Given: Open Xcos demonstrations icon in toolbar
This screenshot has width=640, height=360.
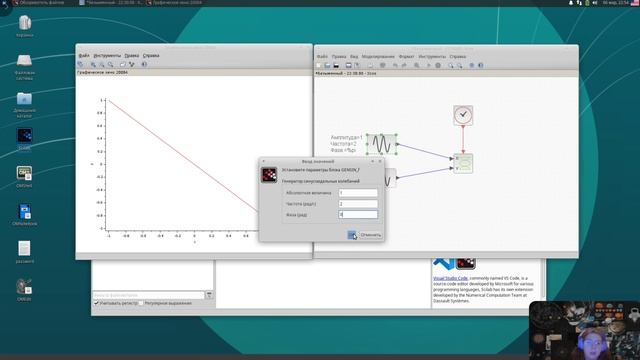Looking at the screenshot, I should 471,65.
